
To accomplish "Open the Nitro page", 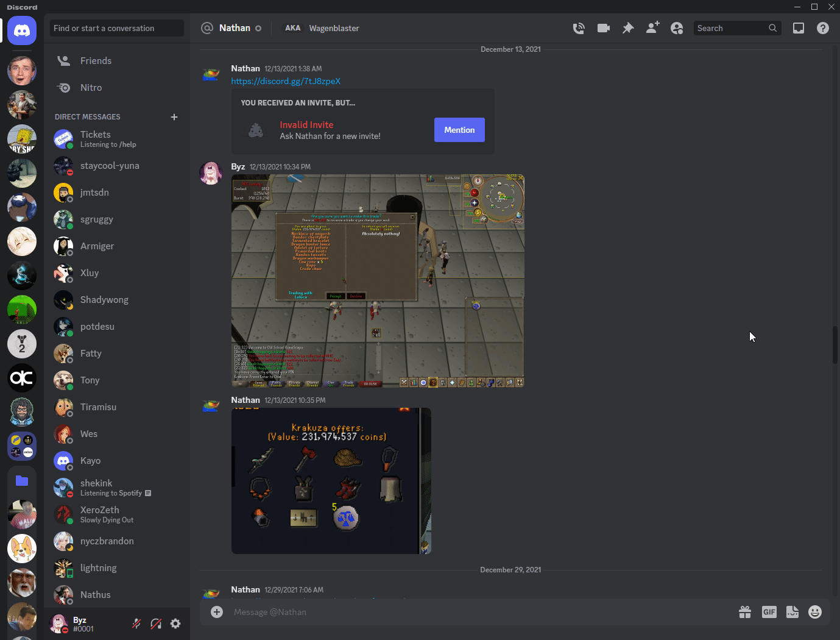I will coord(117,88).
